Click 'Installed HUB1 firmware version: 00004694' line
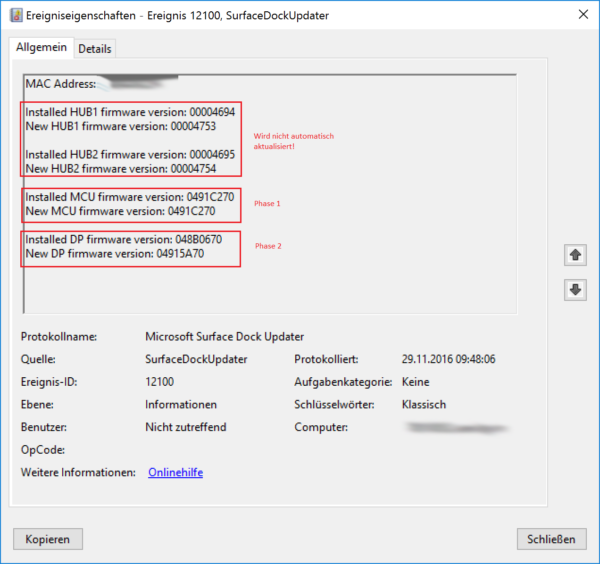600x564 pixels. point(130,112)
